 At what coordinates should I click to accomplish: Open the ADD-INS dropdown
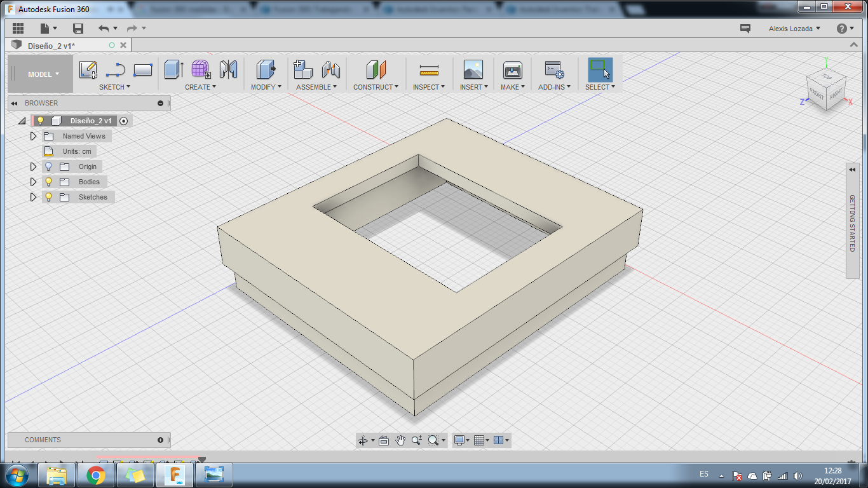point(555,87)
